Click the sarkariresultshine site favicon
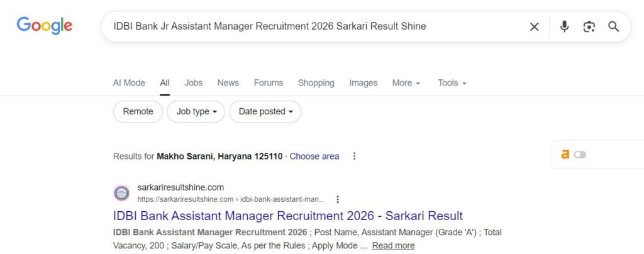 click(121, 193)
